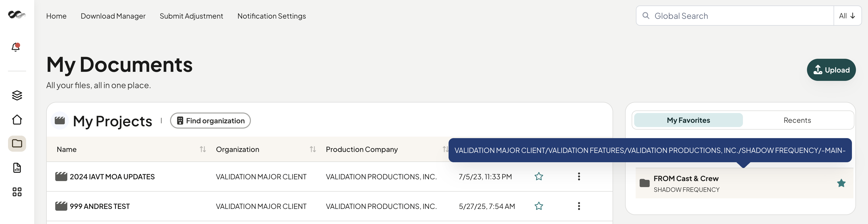The width and height of the screenshot is (868, 224).
Task: Focus the Global Search field
Action: [735, 16]
